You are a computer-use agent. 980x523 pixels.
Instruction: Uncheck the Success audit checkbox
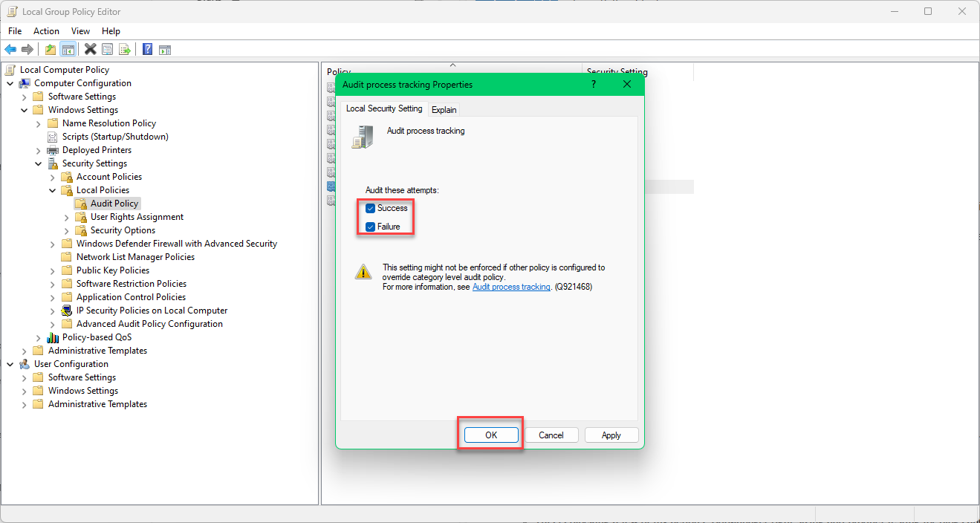point(370,208)
